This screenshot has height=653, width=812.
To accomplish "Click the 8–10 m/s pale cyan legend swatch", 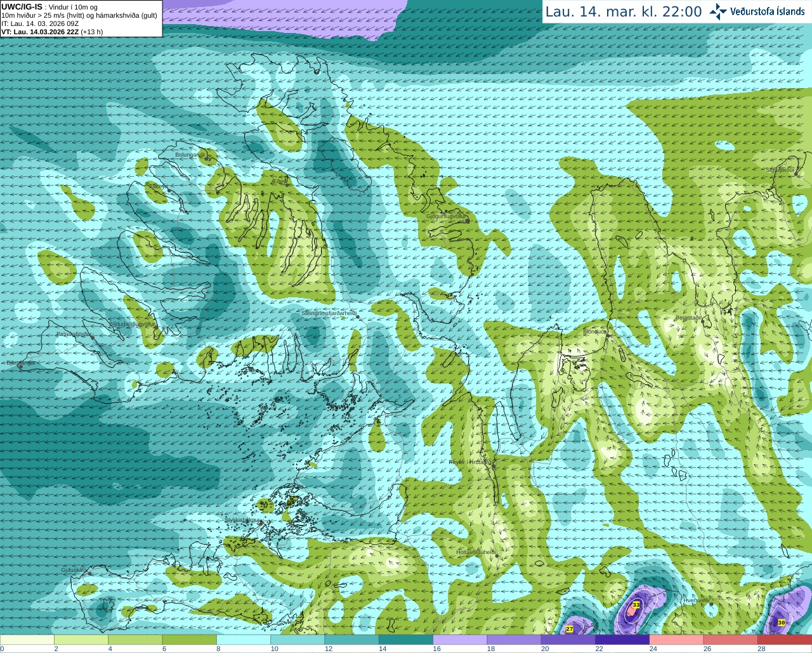I will click(x=244, y=640).
